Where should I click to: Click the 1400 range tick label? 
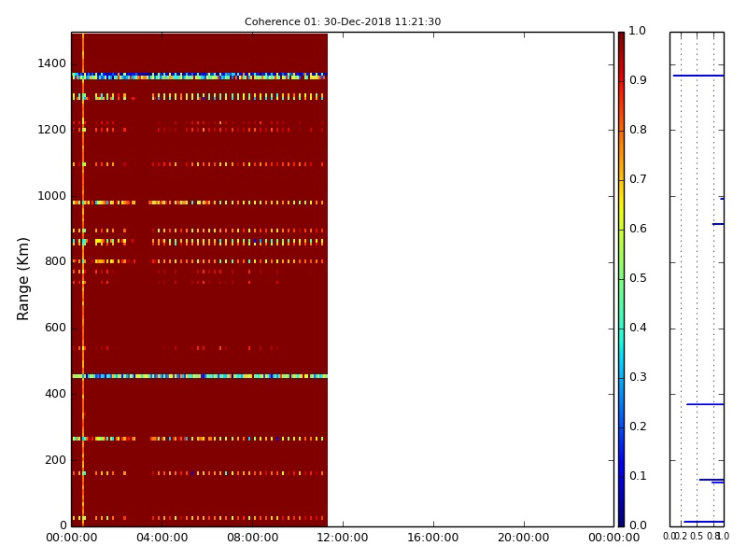[x=52, y=63]
